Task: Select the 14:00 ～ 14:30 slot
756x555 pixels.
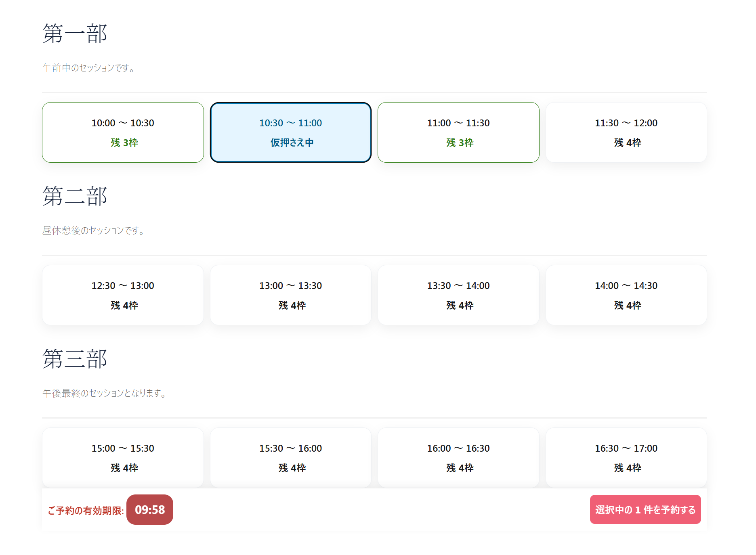Action: pos(626,295)
